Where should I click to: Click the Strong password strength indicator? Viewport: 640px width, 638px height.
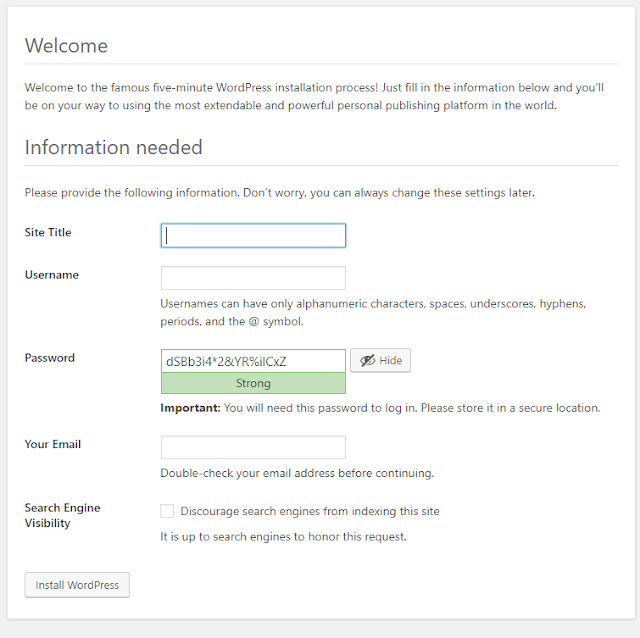coord(253,383)
